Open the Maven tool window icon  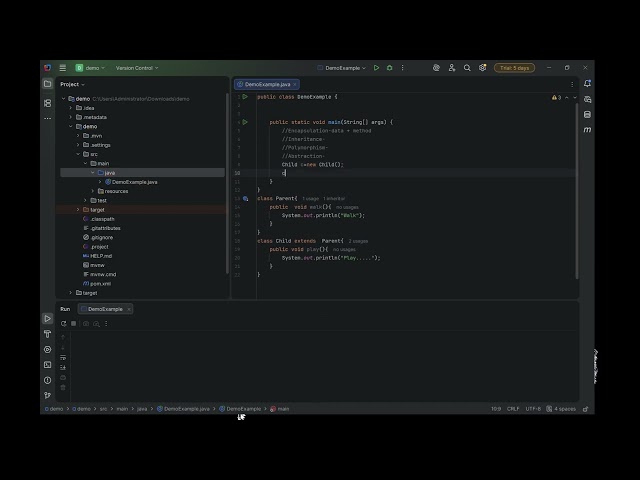(587, 130)
